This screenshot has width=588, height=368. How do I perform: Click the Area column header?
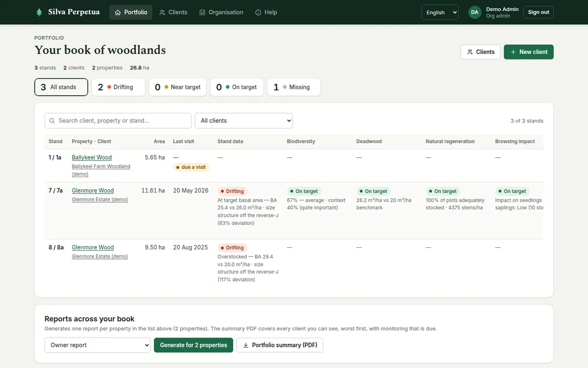pyautogui.click(x=159, y=141)
